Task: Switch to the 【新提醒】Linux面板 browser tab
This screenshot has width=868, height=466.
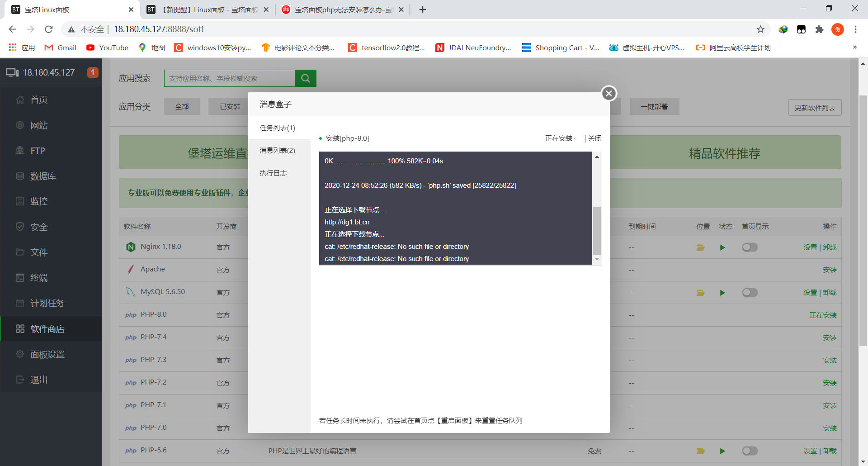Action: point(208,10)
